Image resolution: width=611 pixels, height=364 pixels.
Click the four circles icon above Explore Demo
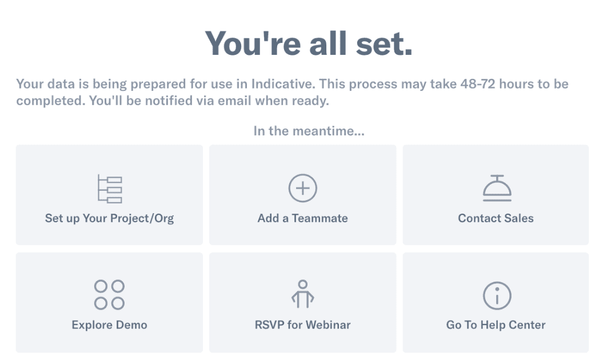(109, 294)
